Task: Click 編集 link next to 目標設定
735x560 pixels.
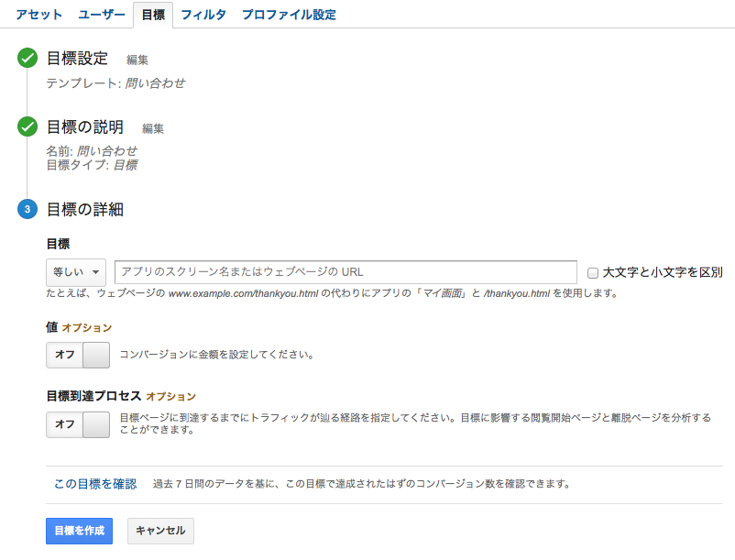Action: [137, 60]
